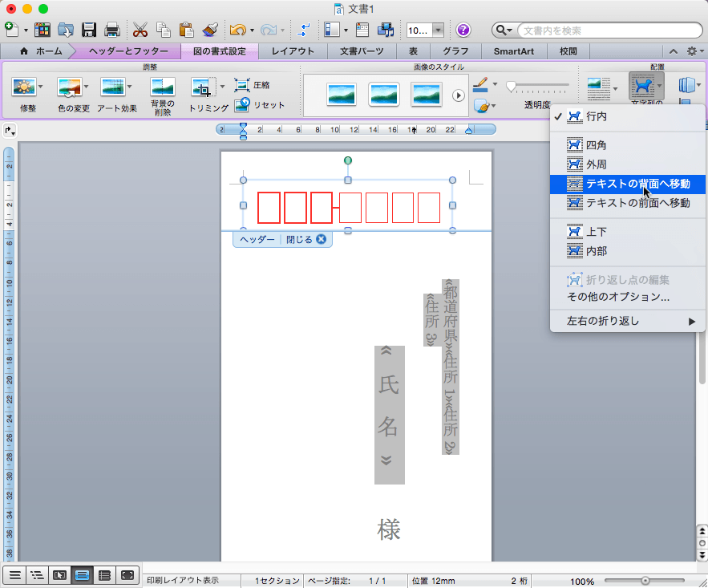708x588 pixels.
Task: Toggle the outline view button
Action: point(37,574)
